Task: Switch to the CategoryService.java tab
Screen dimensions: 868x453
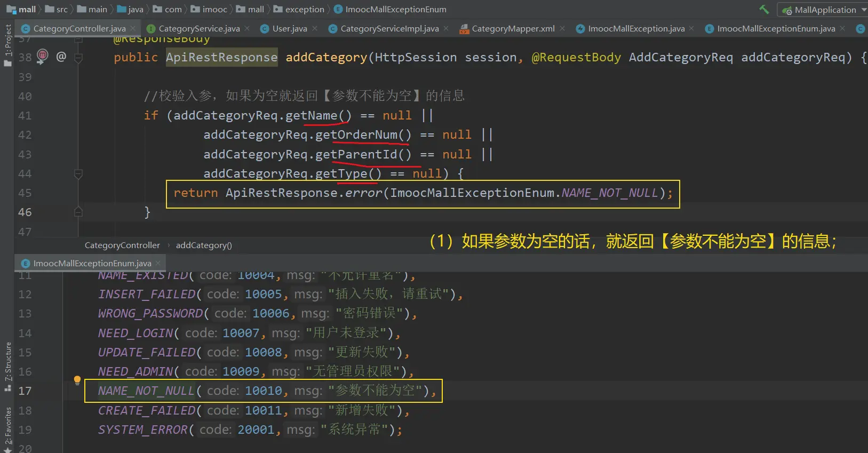Action: tap(198, 28)
